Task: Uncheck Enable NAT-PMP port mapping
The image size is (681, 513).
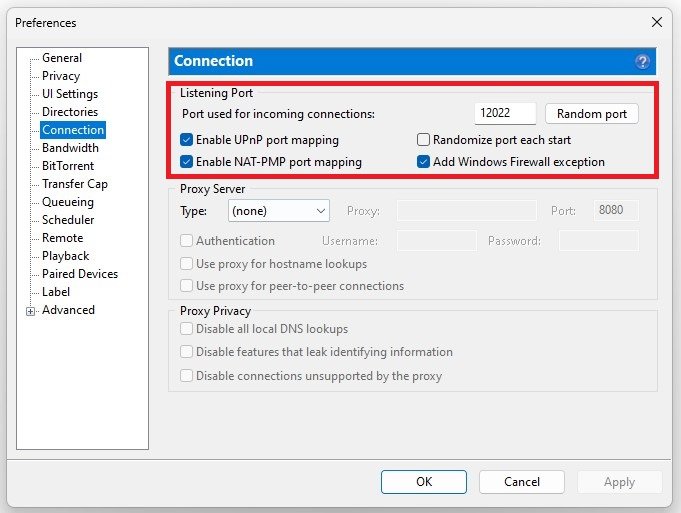Action: 187,162
